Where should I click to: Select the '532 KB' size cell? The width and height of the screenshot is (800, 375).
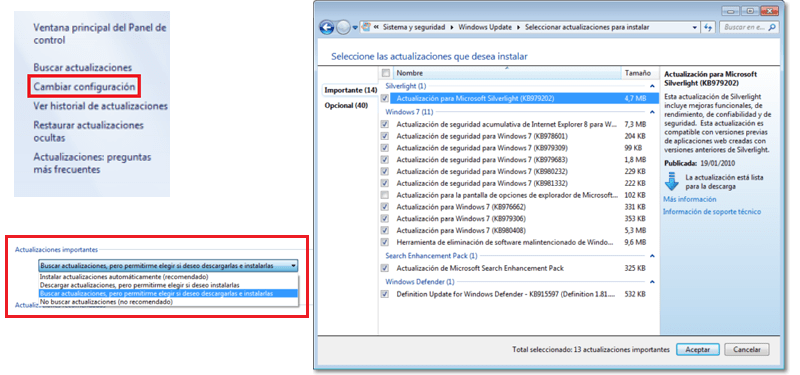[635, 294]
